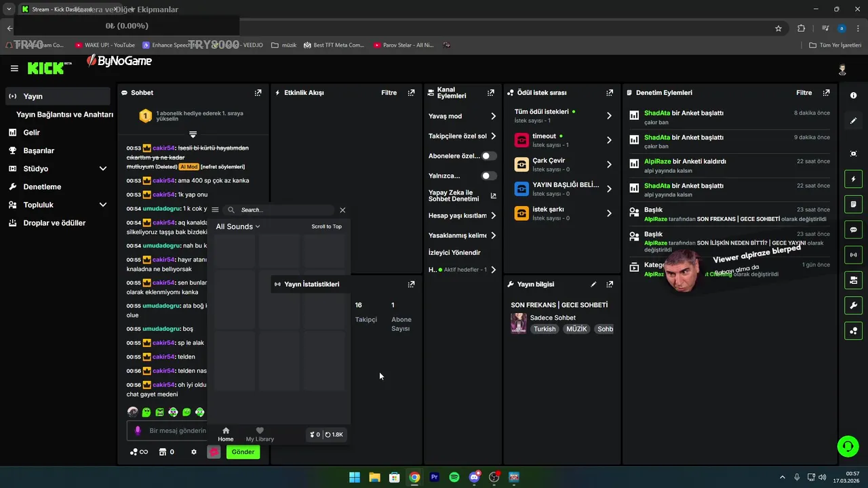Viewport: 868px width, 488px height.
Task: Click İzleyici Yönlendir
Action: point(454,253)
